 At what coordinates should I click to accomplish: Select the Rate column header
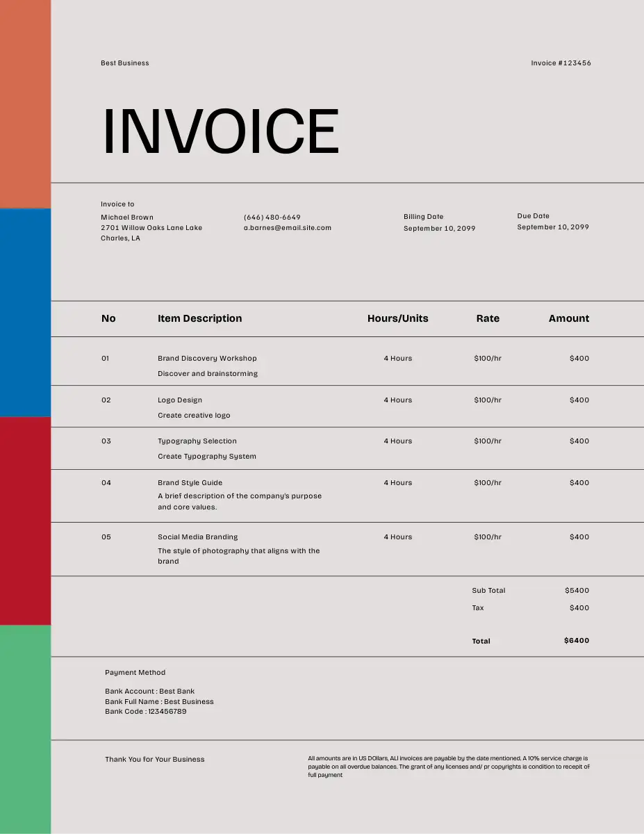[487, 318]
